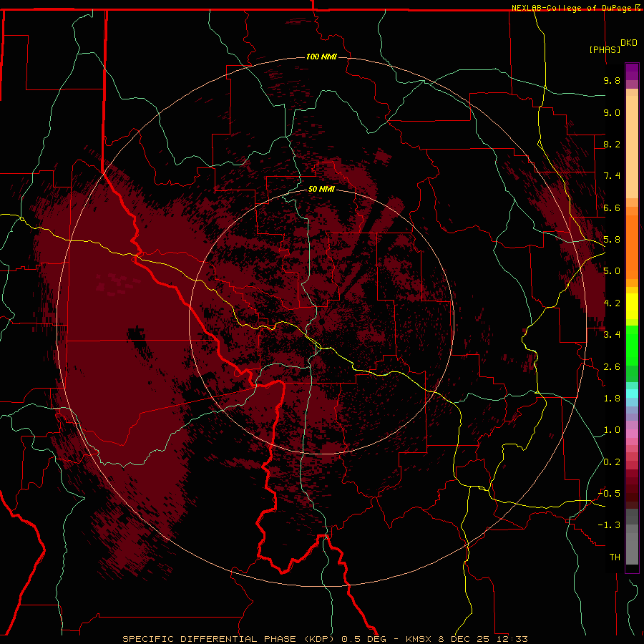Click the 100 NMI range ring label
This screenshot has width=644, height=644.
click(x=321, y=57)
